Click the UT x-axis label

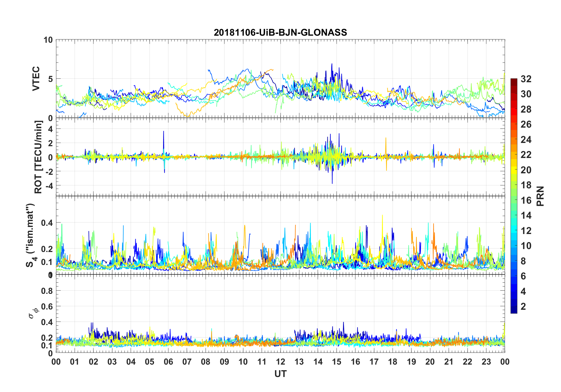280,374
